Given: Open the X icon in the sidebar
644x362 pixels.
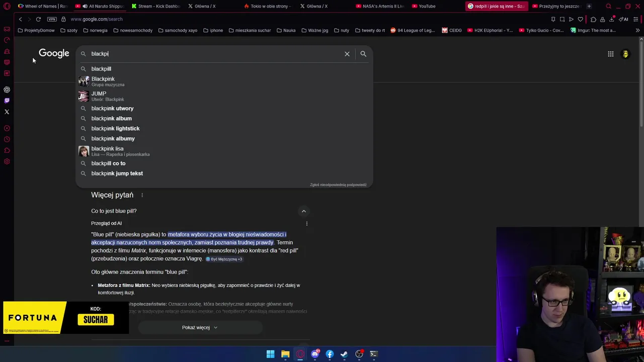Looking at the screenshot, I should (x=7, y=112).
